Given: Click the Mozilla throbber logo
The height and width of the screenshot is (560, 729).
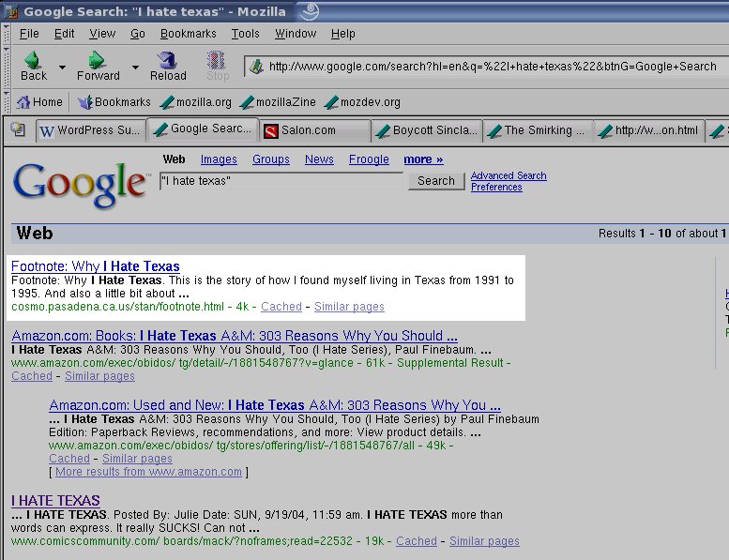Looking at the screenshot, I should [x=310, y=10].
